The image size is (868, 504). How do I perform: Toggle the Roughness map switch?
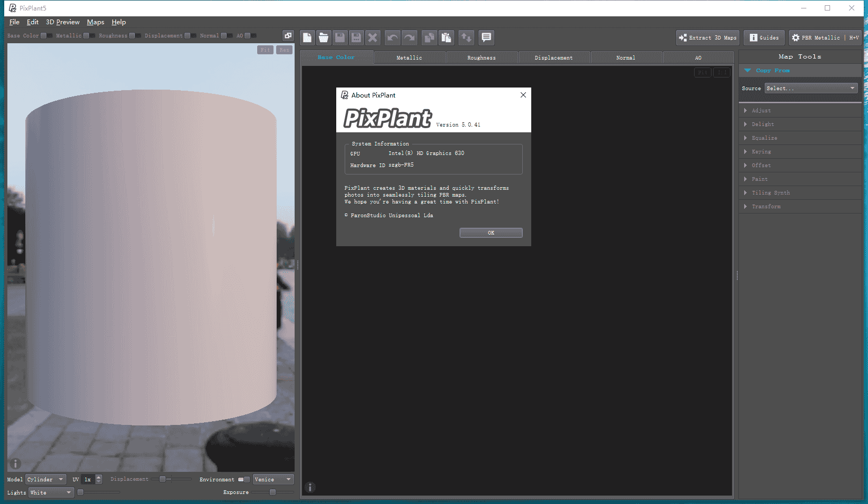tap(135, 36)
